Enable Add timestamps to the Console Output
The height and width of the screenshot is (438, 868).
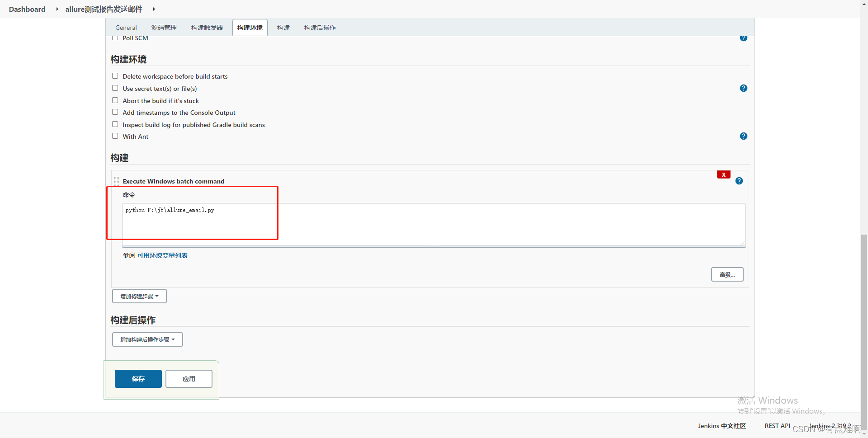point(115,112)
